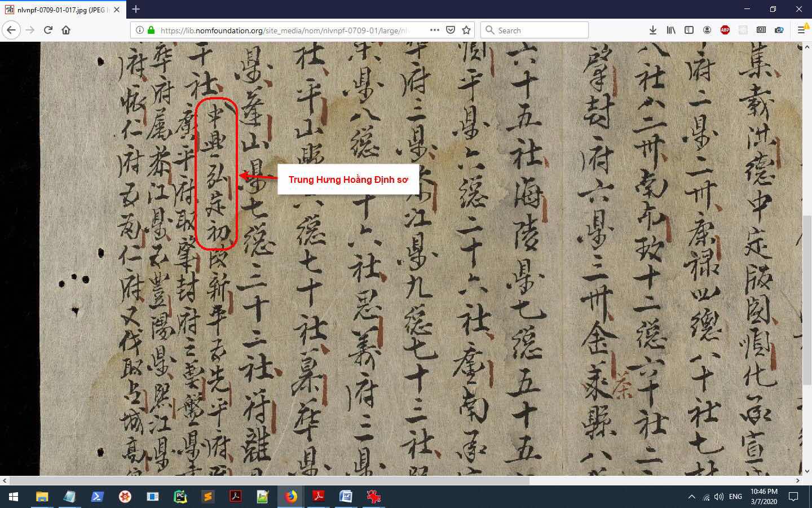
Task: Open File Explorer from the taskbar
Action: (x=42, y=497)
